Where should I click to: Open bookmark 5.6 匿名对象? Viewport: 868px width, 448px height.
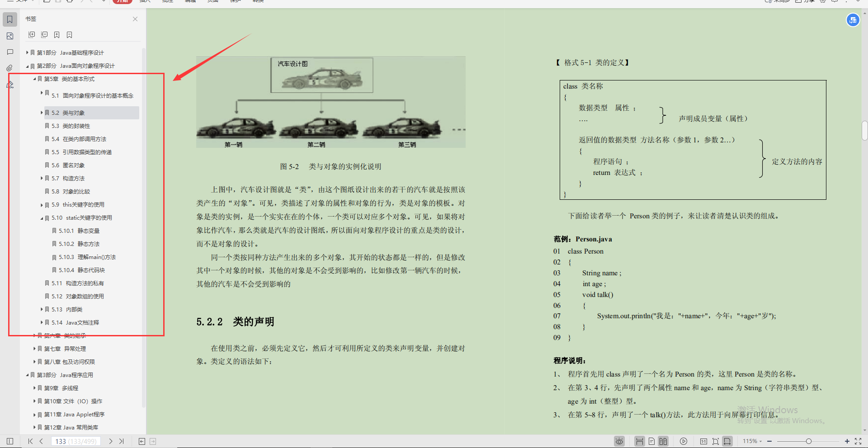click(x=68, y=165)
